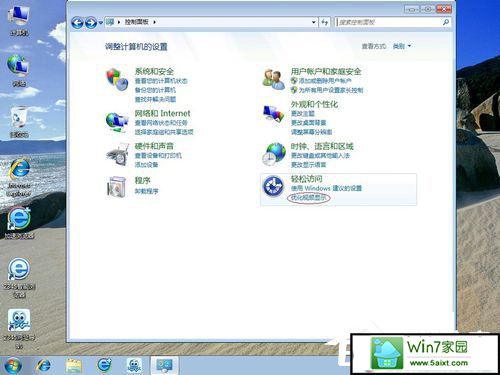Click 为所有用户设置家长控制 link

click(331, 90)
